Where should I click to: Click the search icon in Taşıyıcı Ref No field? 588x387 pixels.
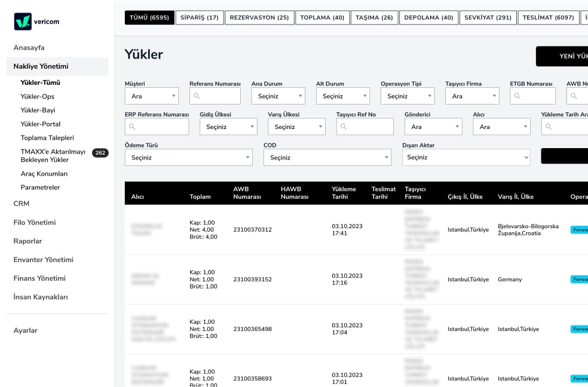point(344,127)
